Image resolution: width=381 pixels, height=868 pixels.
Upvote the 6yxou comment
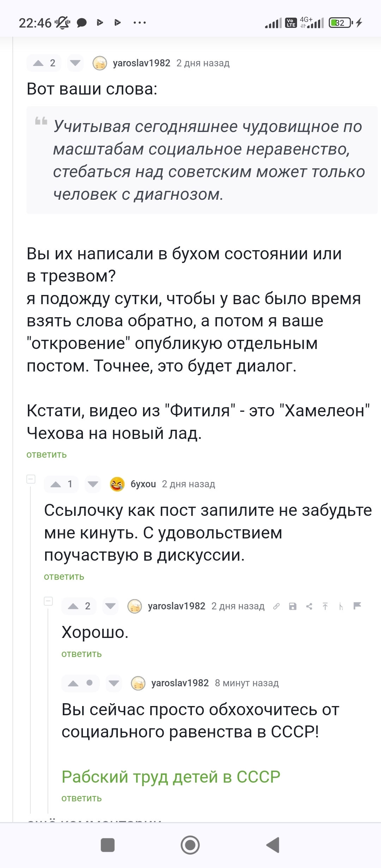[56, 484]
